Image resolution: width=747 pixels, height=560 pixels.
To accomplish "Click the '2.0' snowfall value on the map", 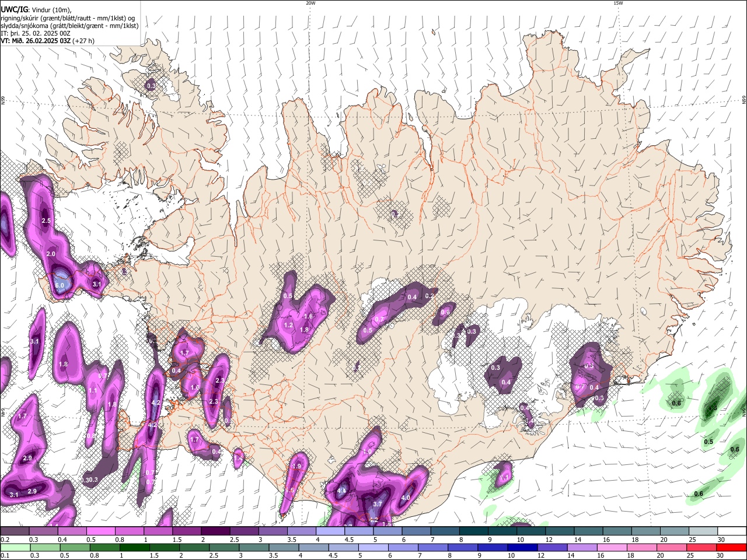I will point(51,254).
